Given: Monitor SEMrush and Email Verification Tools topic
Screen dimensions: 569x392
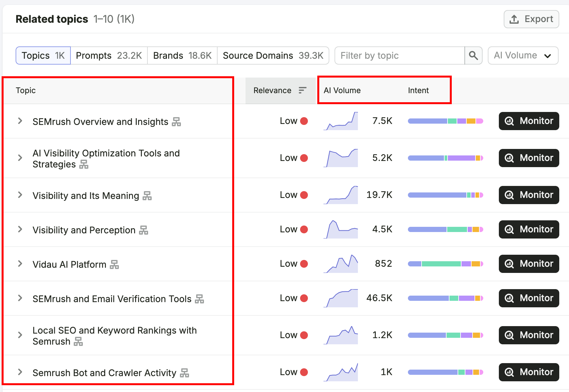Looking at the screenshot, I should pos(529,298).
